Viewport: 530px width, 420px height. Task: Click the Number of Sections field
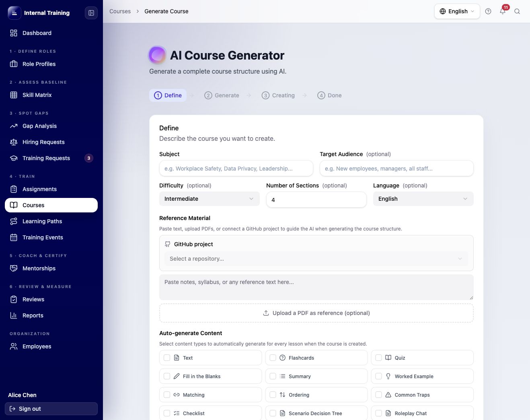[x=316, y=200]
